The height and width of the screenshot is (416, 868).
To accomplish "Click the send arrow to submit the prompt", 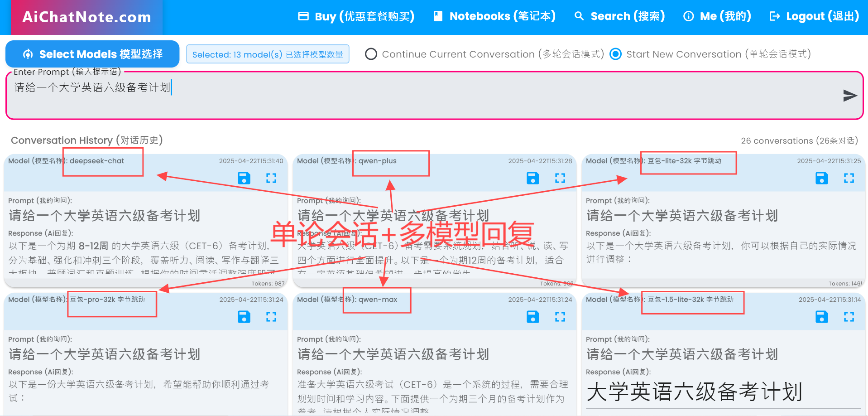I will coord(850,96).
